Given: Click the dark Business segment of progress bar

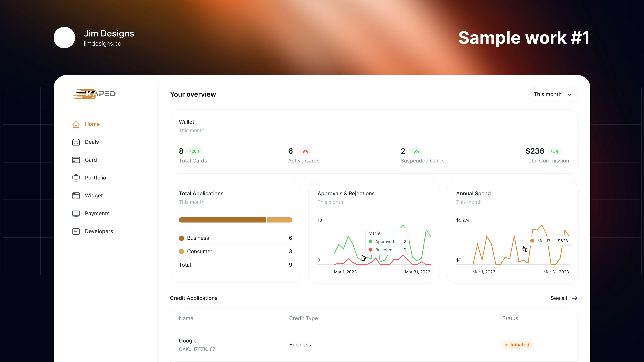Looking at the screenshot, I should click(x=222, y=220).
